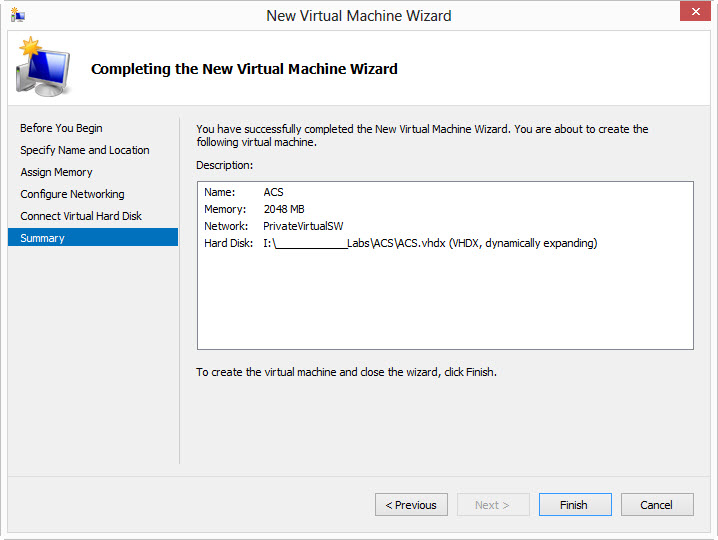Screen dimensions: 718x540
Task: Switch to the Assign Memory step
Action: point(56,172)
